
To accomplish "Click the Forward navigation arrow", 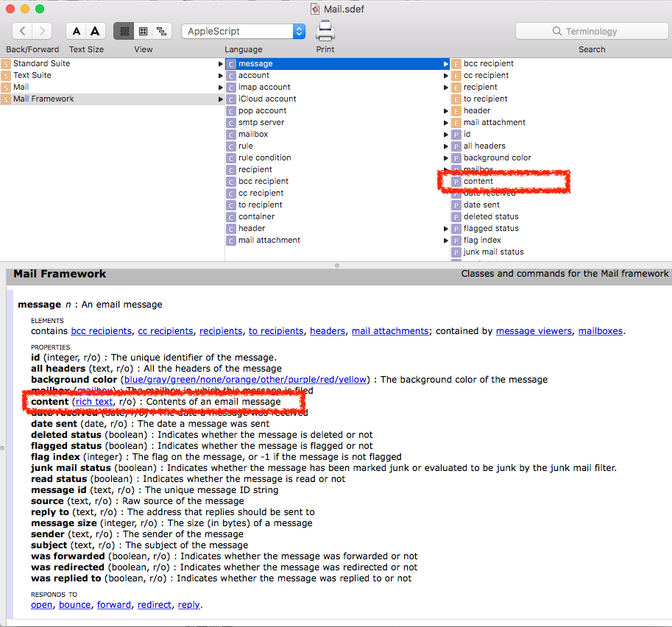I will [x=43, y=31].
